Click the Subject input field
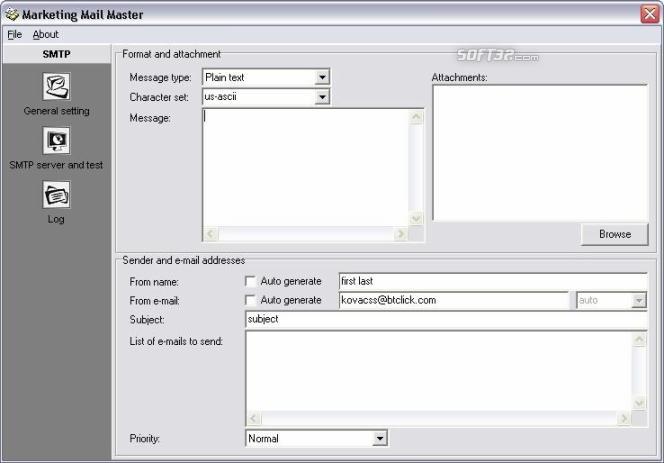Viewport: 664px width, 463px height. pyautogui.click(x=446, y=319)
